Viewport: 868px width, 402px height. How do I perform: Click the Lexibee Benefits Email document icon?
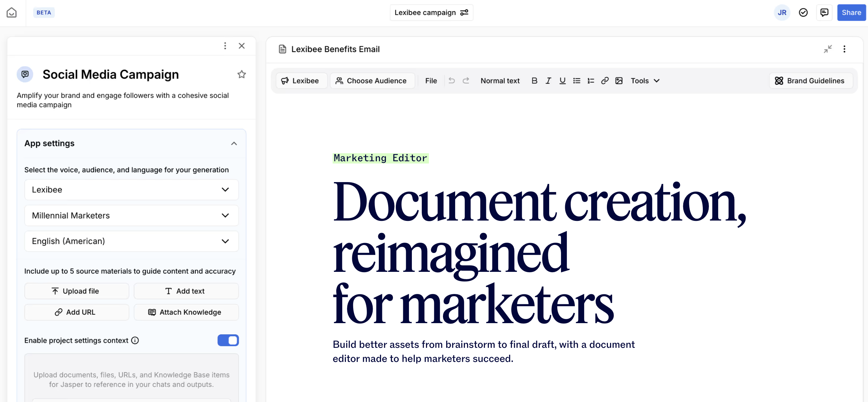[282, 49]
